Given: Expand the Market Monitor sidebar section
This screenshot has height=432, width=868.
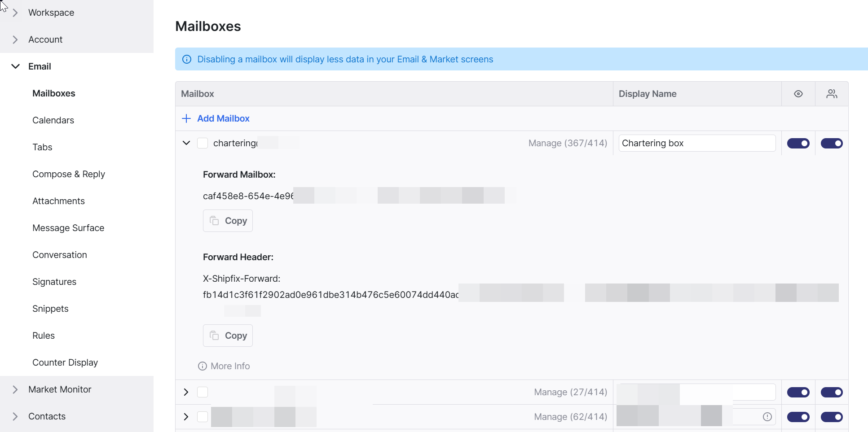Looking at the screenshot, I should (x=15, y=389).
